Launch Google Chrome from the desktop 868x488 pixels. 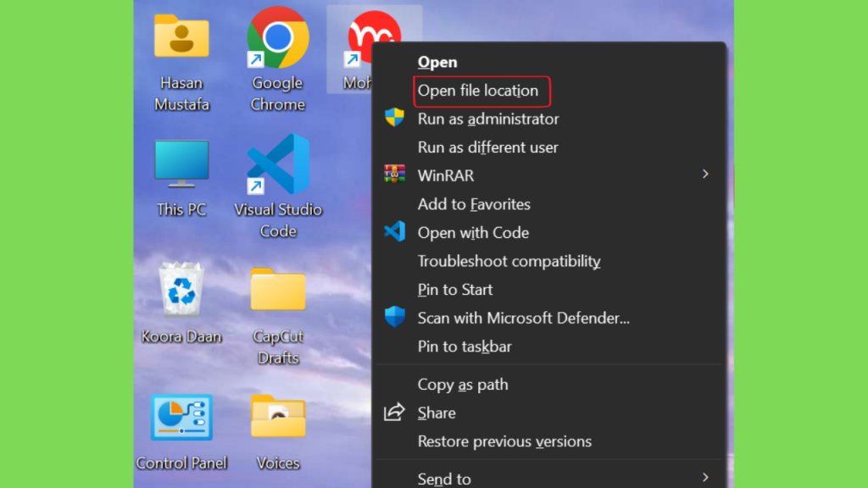click(x=277, y=37)
